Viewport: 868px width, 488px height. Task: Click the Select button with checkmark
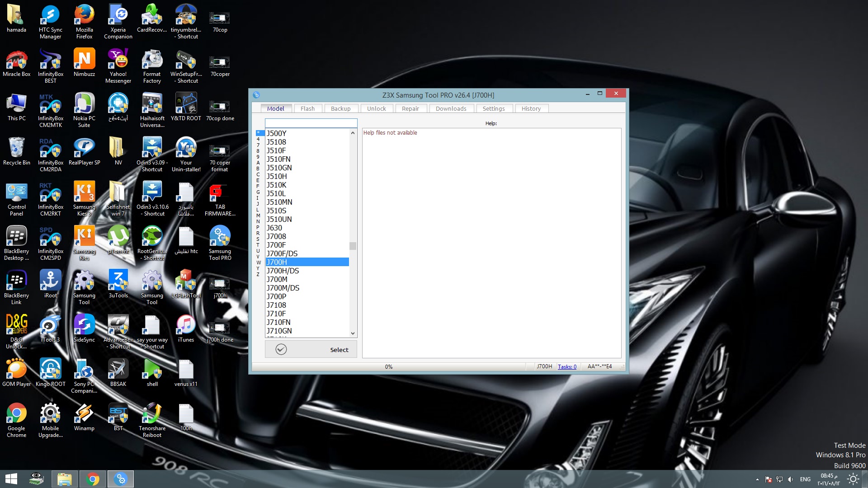311,349
